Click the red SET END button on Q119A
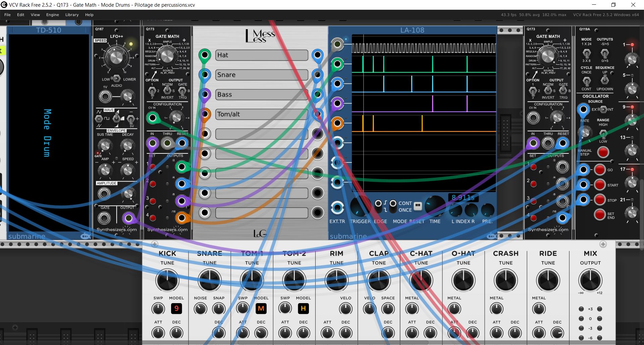This screenshot has width=644, height=345. coord(600,214)
